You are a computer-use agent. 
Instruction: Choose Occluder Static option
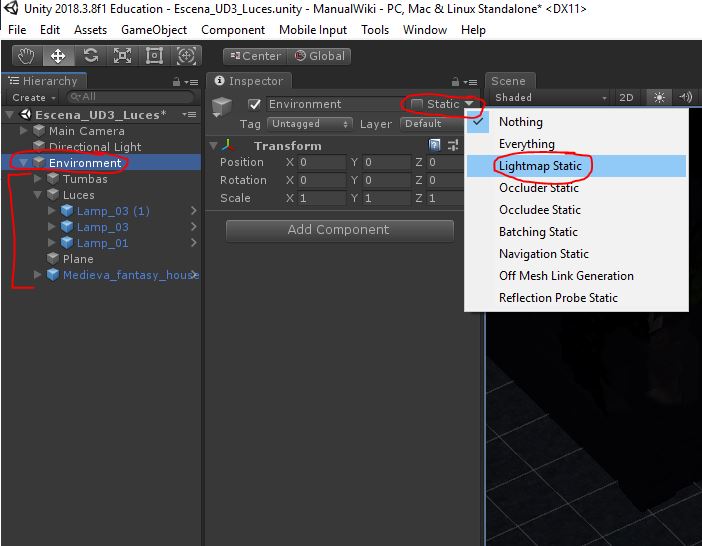pyautogui.click(x=576, y=188)
